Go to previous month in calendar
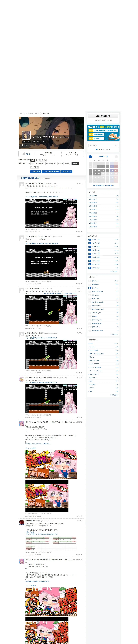The height and width of the screenshot is (644, 138). [90, 156]
